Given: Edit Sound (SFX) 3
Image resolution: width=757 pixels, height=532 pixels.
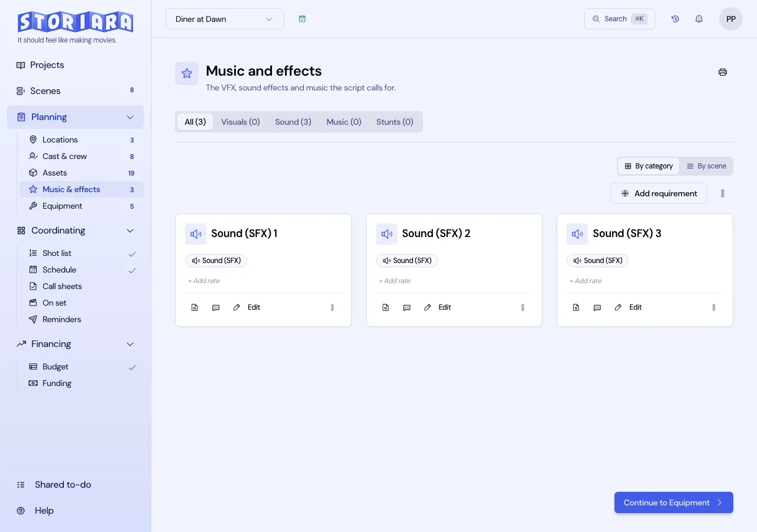Looking at the screenshot, I should (628, 307).
